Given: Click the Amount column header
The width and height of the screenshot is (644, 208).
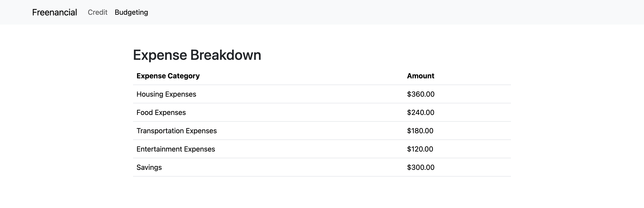Looking at the screenshot, I should (420, 76).
